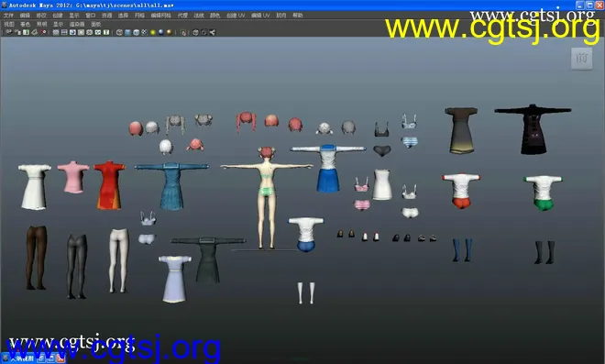Open the 帮助 (Help) menu
Viewport: 605px width, 364px height.
(x=298, y=16)
